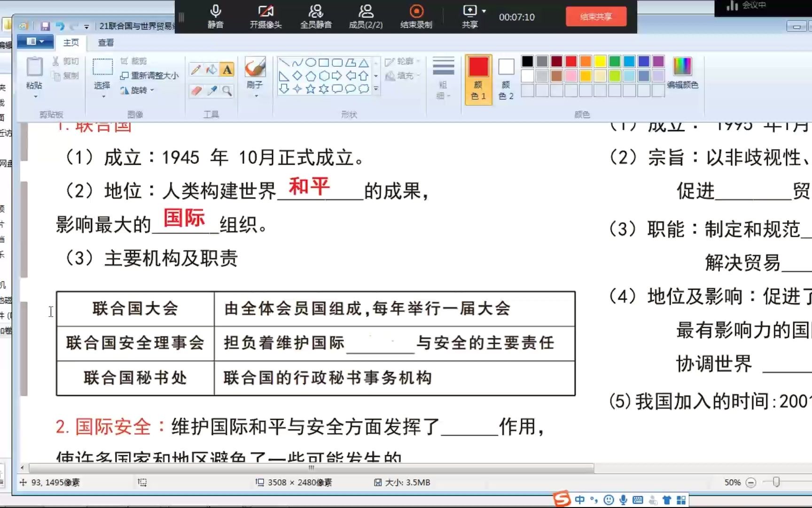Image resolution: width=812 pixels, height=508 pixels.
Task: Select the Magnifier tool
Action: tap(227, 91)
